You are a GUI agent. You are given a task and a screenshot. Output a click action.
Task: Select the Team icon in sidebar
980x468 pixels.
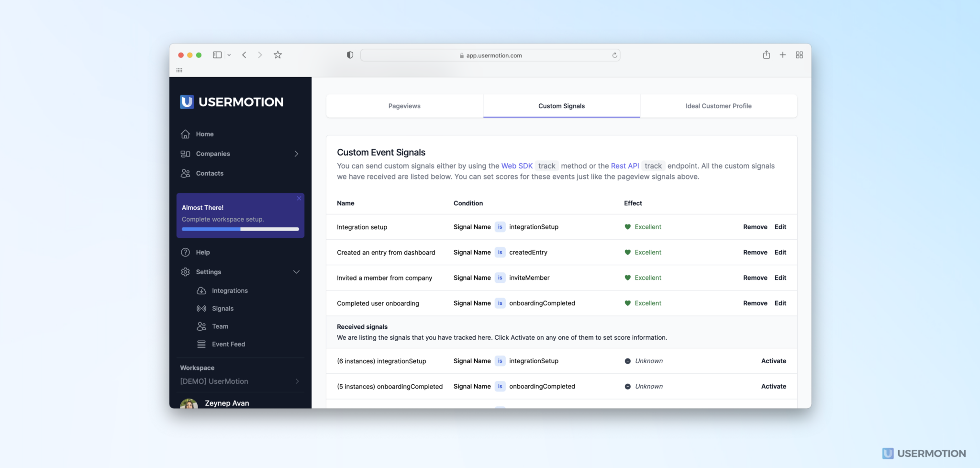click(x=201, y=326)
